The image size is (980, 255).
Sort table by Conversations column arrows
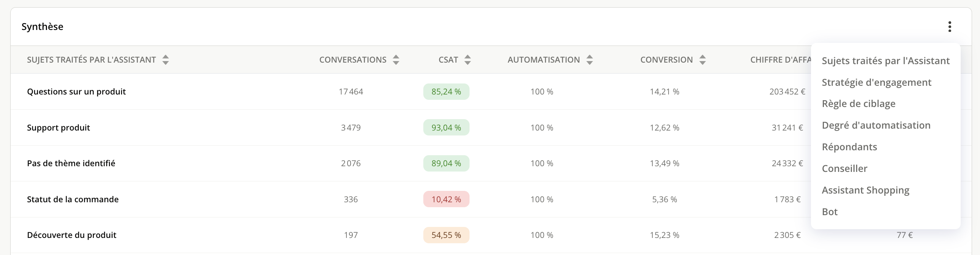pyautogui.click(x=396, y=60)
